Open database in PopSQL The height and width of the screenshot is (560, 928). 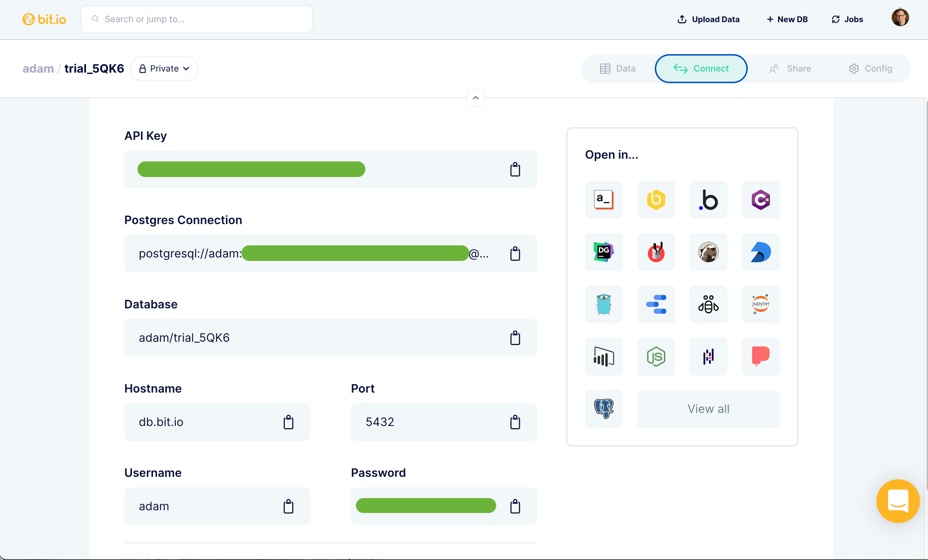(760, 357)
